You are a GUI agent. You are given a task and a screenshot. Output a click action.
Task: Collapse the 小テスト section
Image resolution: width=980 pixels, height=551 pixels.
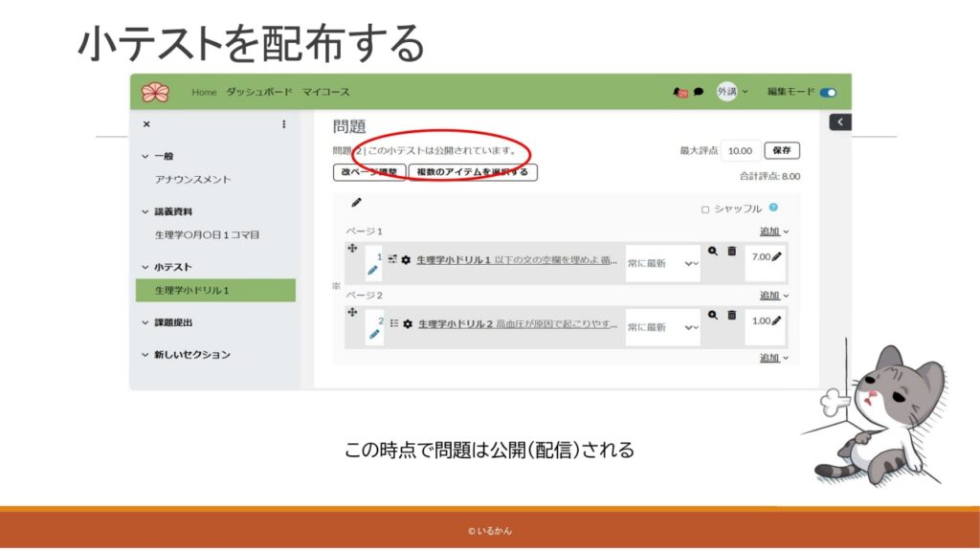point(145,267)
